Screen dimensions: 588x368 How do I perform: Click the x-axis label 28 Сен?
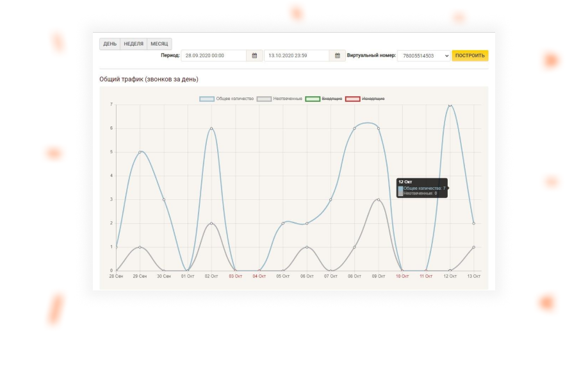pyautogui.click(x=116, y=276)
